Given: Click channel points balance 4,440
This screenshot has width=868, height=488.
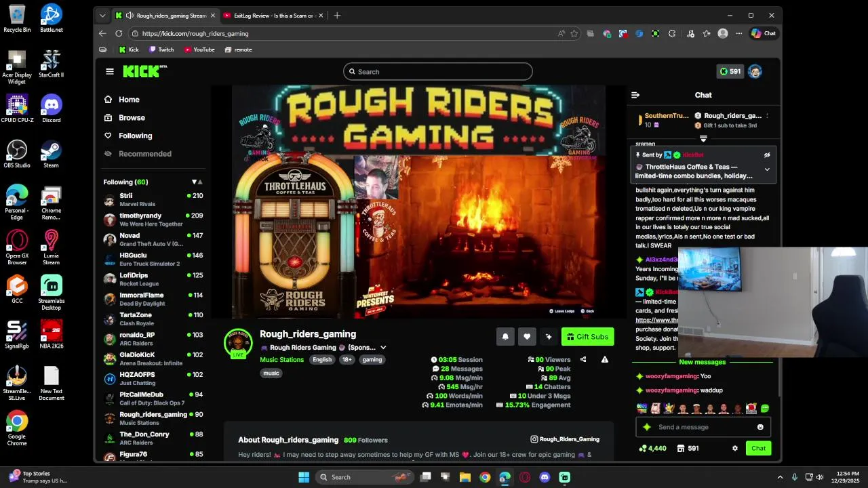Looking at the screenshot, I should point(653,449).
